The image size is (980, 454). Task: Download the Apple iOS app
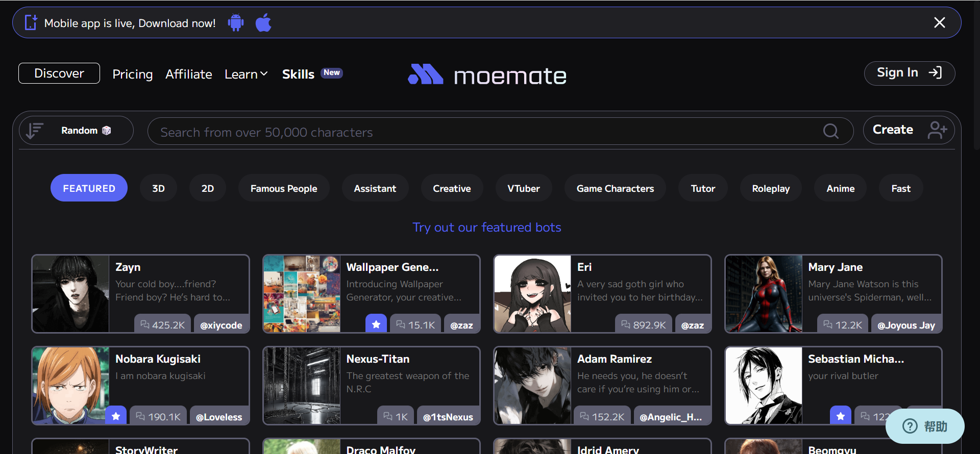[263, 22]
